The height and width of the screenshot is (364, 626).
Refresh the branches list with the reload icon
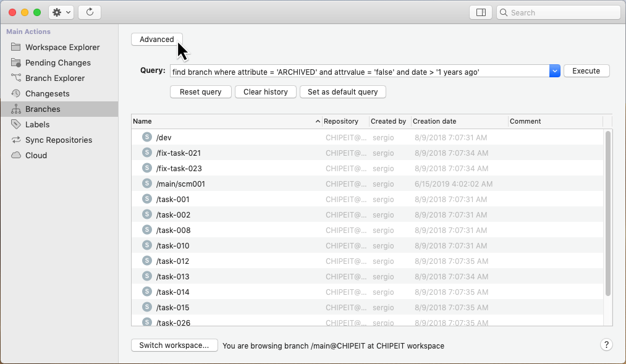(x=88, y=12)
